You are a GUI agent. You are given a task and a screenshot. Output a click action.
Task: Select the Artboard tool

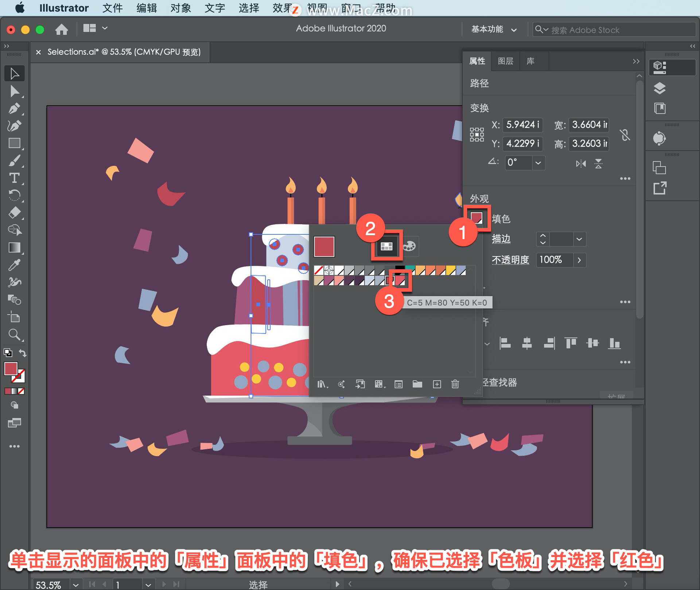[15, 317]
